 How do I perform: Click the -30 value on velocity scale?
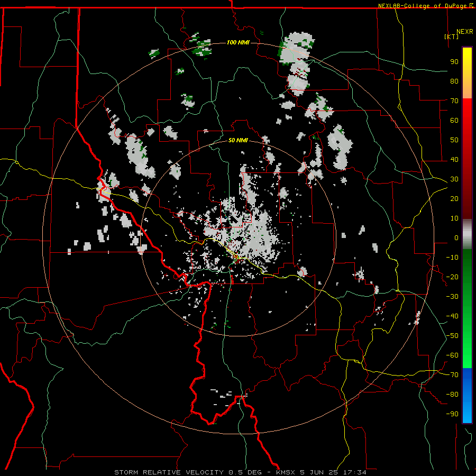tap(452, 297)
